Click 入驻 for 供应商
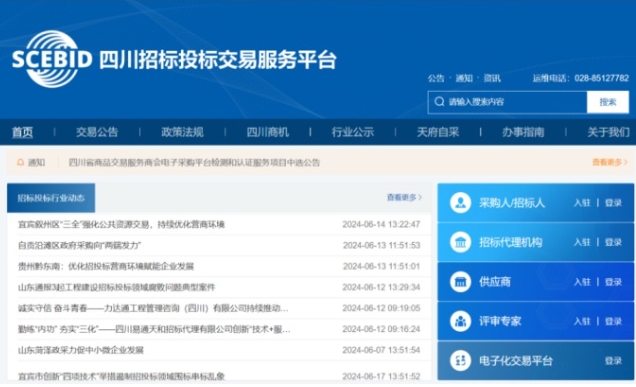Image resolution: width=636 pixels, height=387 pixels. pos(582,282)
